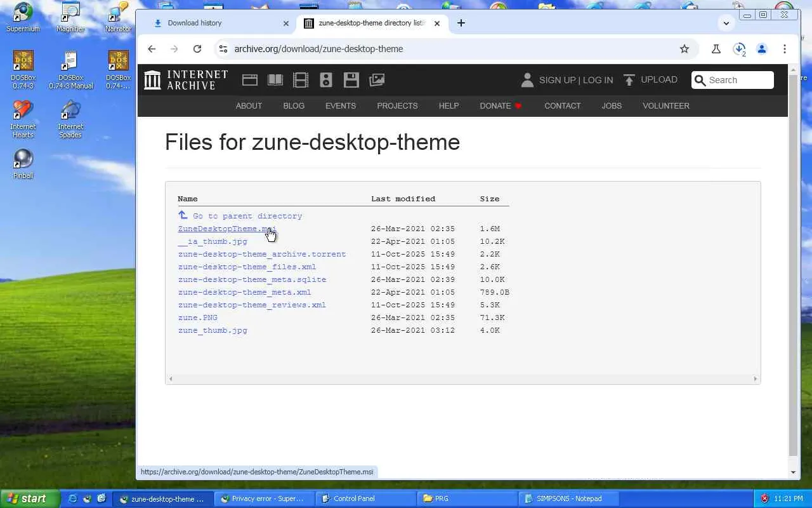Bookmark this page with the star
The image size is (812, 508).
pos(684,49)
